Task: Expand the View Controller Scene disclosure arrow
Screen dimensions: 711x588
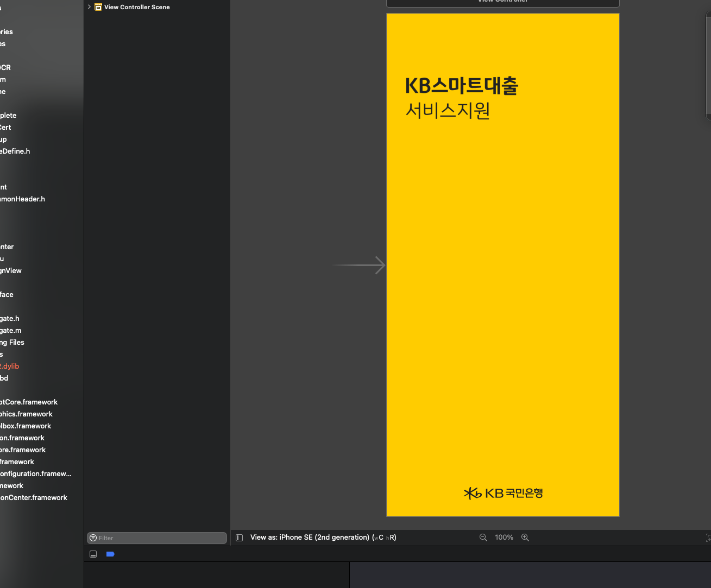Action: click(x=89, y=7)
